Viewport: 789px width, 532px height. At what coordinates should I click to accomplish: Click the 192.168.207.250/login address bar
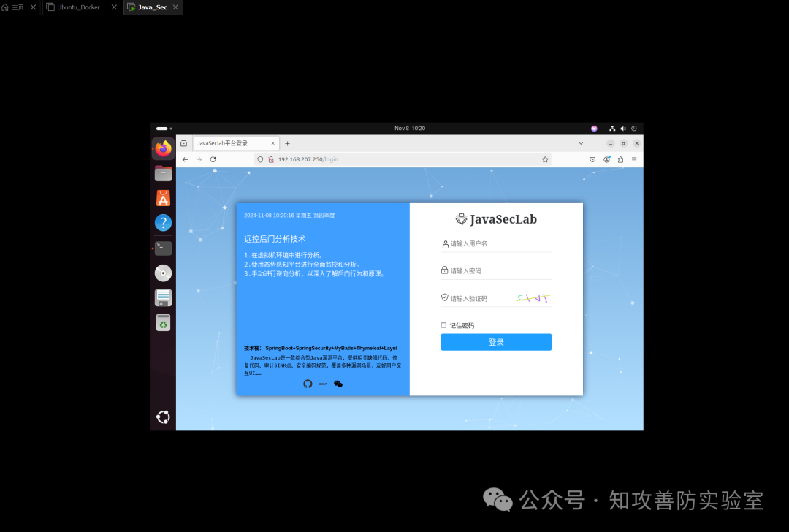pyautogui.click(x=403, y=159)
